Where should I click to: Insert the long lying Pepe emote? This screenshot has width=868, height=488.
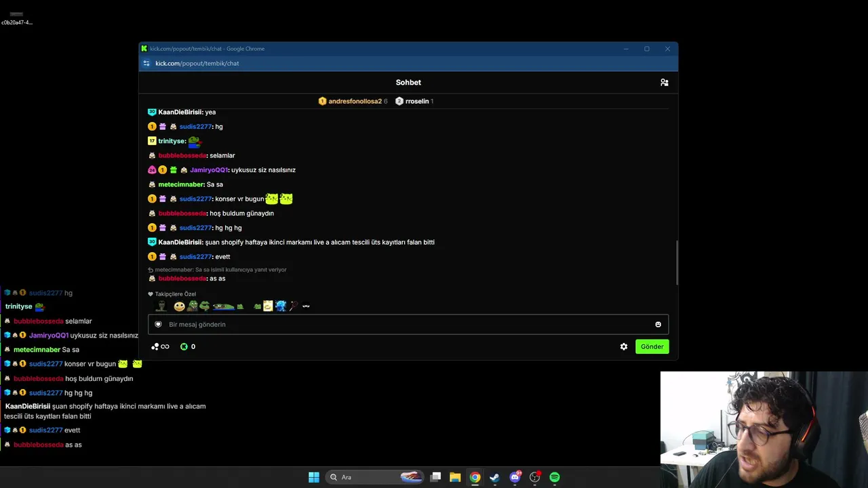tap(224, 306)
